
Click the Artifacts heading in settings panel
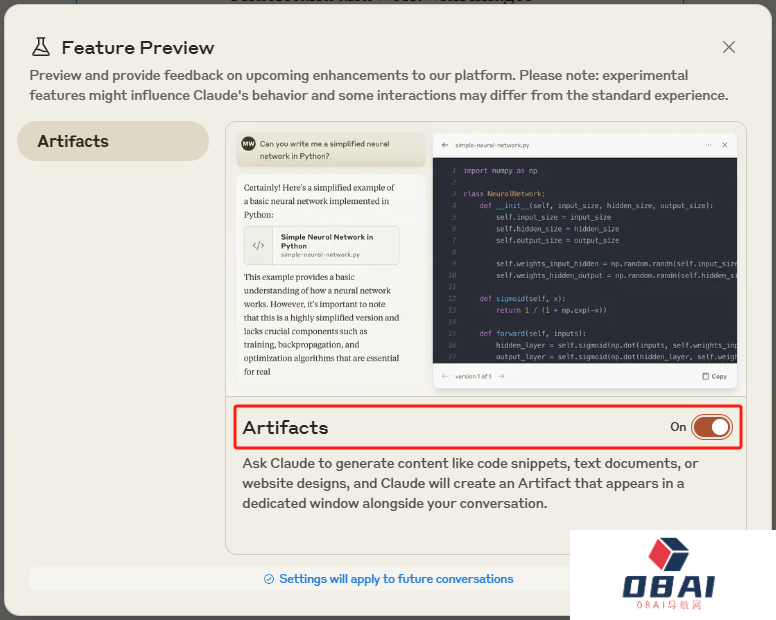click(x=286, y=428)
